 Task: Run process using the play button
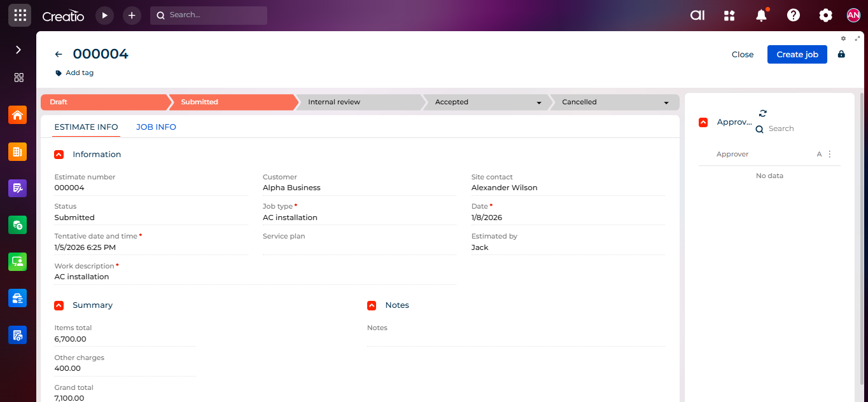[x=104, y=15]
